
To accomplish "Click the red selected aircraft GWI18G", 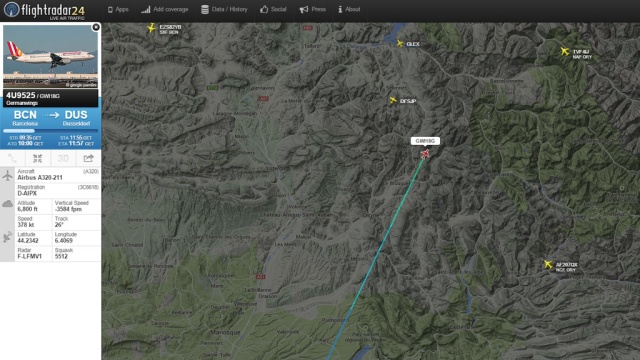I will (x=425, y=154).
